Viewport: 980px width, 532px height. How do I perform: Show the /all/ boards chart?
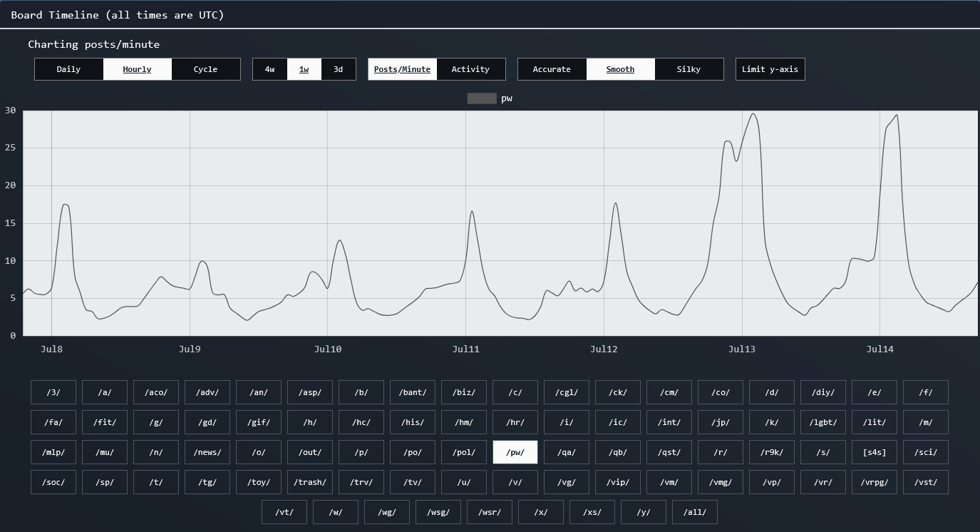[695, 512]
